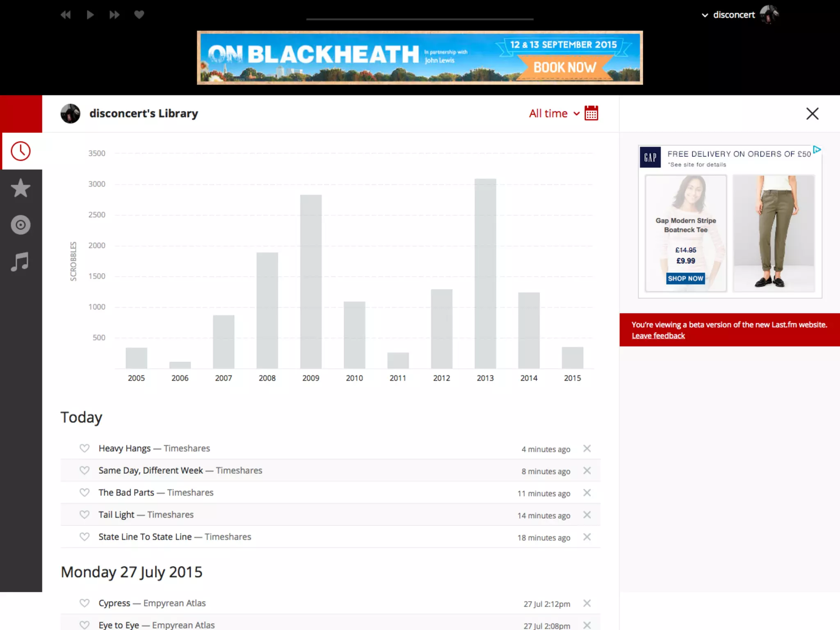Love current track with top heart icon
Screen dimensions: 840x630
(139, 15)
